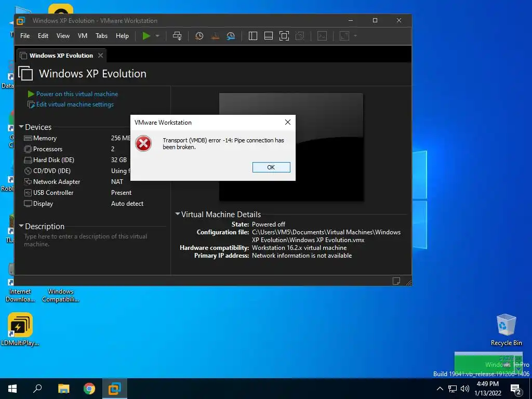Open the File menu
The width and height of the screenshot is (532, 399).
[25, 36]
